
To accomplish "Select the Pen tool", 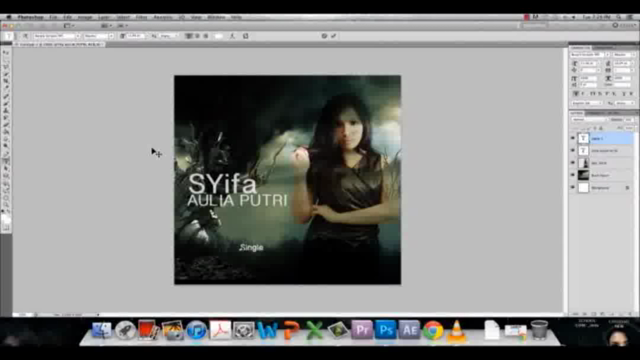I will 6,153.
